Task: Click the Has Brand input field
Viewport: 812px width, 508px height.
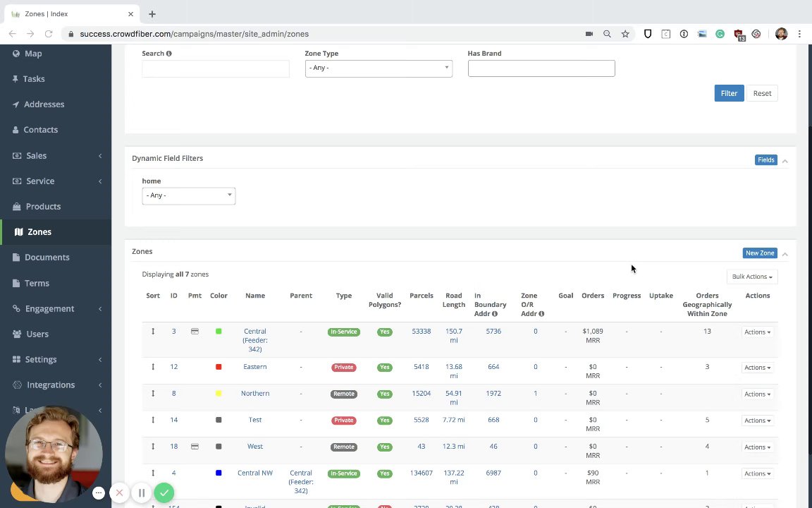Action: coord(541,68)
